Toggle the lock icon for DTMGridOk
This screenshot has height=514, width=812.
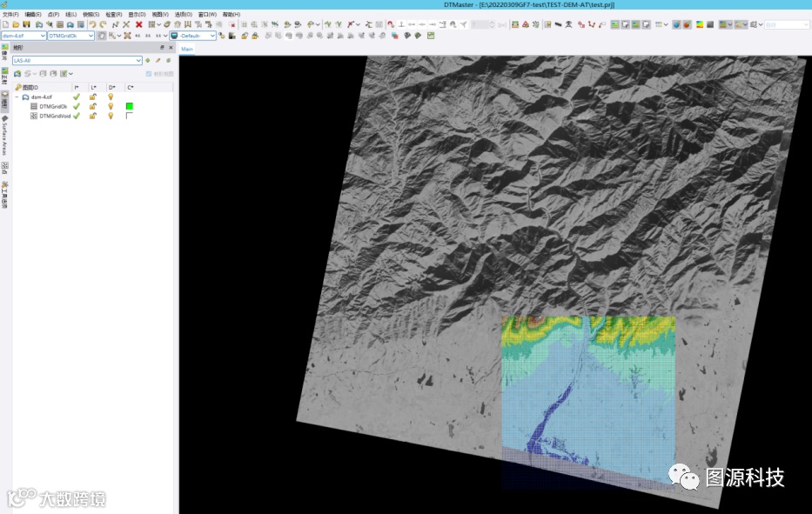tap(93, 106)
